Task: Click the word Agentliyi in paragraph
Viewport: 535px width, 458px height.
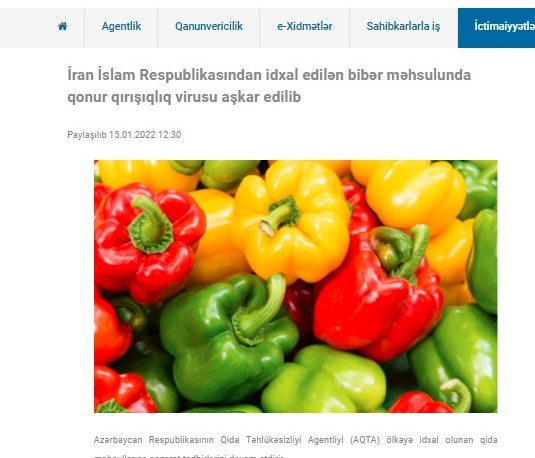Action: 326,440
